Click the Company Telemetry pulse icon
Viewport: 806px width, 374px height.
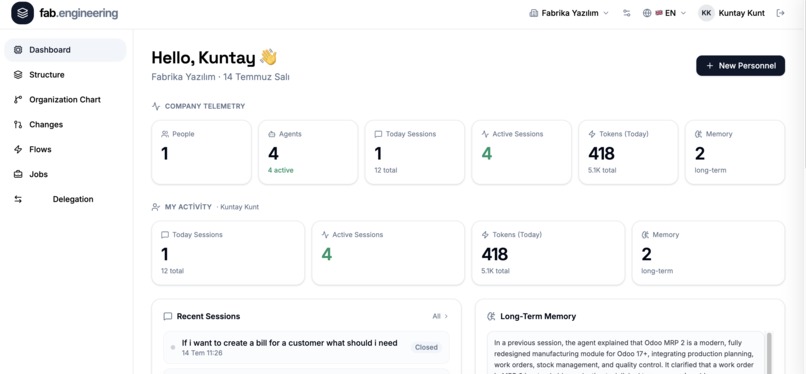click(156, 106)
